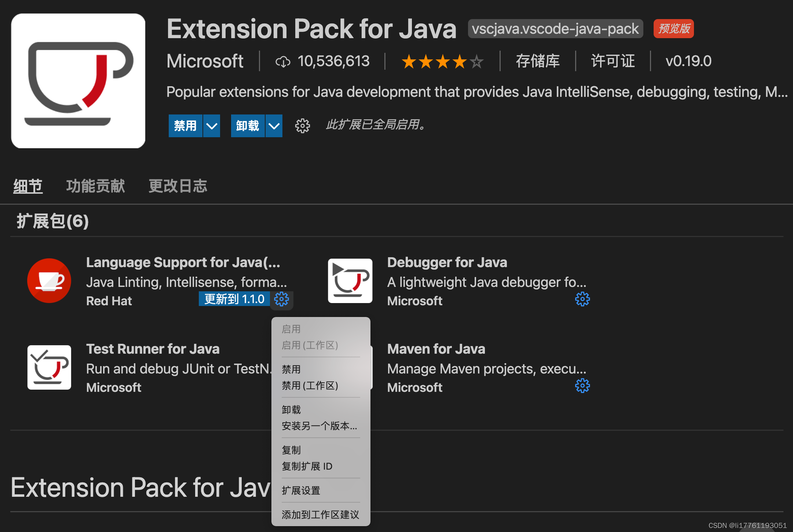Select 安装另一个版本... from the context menu
The width and height of the screenshot is (793, 532).
(319, 426)
